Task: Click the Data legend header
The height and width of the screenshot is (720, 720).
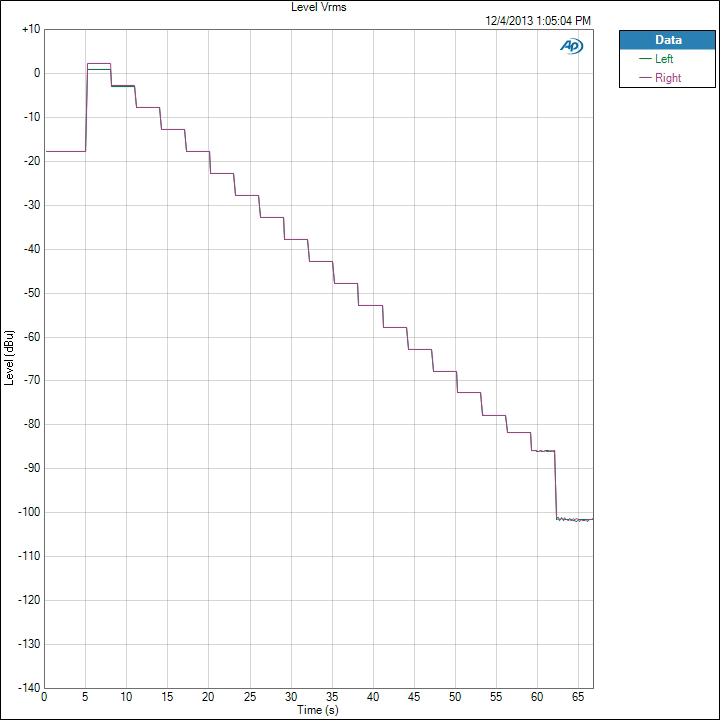Action: (x=667, y=40)
